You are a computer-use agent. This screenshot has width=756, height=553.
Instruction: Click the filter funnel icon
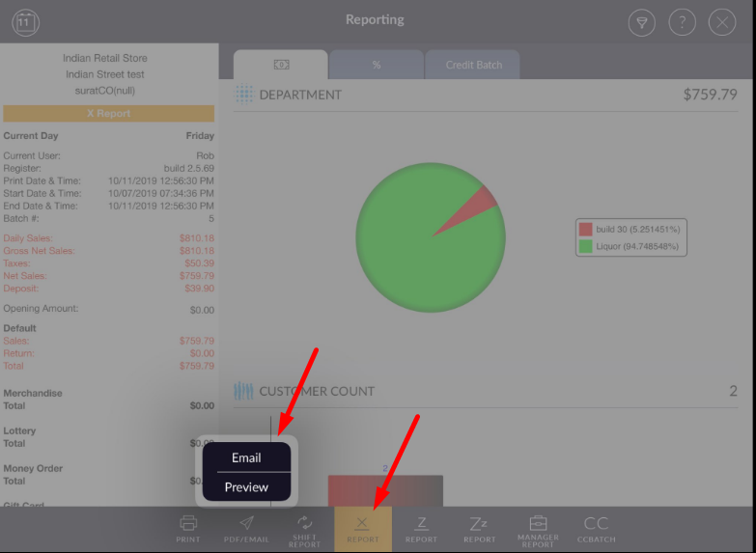click(x=641, y=23)
